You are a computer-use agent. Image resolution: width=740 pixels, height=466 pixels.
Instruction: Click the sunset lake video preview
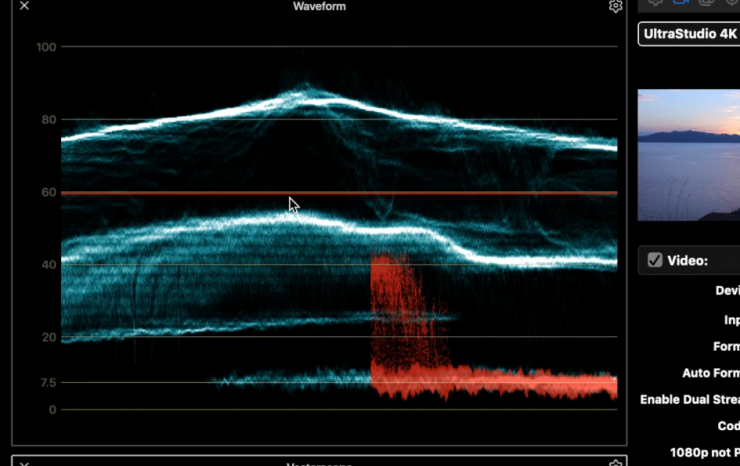688,155
